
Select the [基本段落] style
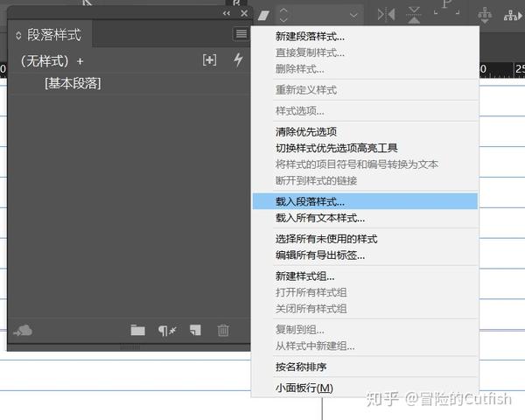pos(73,83)
